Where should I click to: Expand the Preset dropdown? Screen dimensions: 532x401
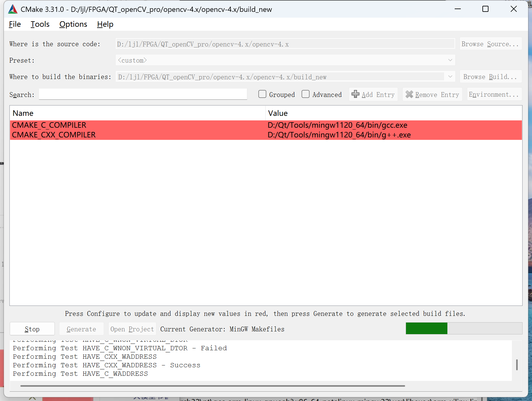click(x=450, y=60)
